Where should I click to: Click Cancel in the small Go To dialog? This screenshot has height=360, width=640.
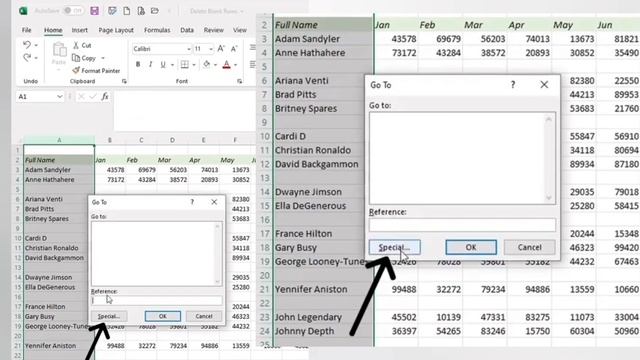tap(204, 316)
